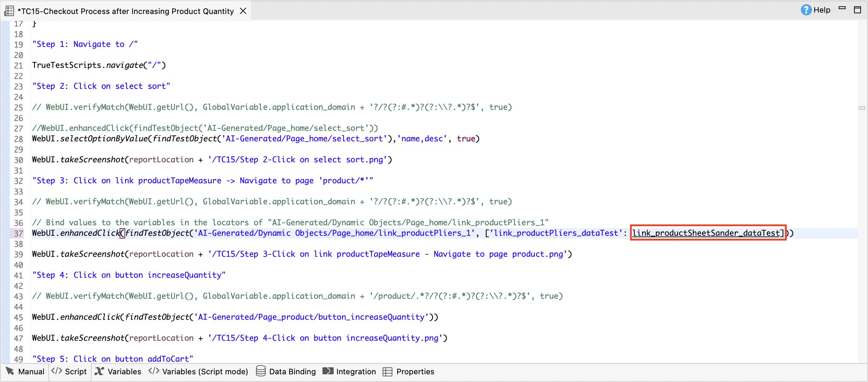Screen dimensions: 868x382
Task: Click the *TC15 tab title text
Action: click(126, 11)
